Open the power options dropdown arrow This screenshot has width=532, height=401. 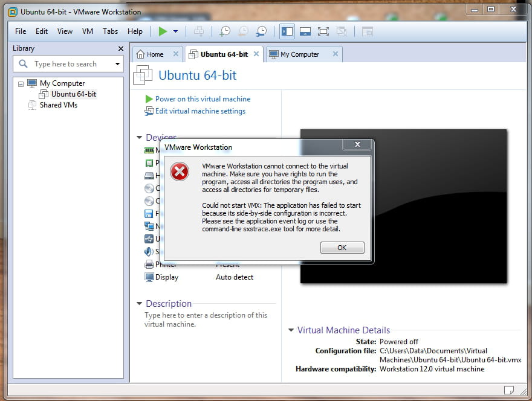[x=175, y=31]
